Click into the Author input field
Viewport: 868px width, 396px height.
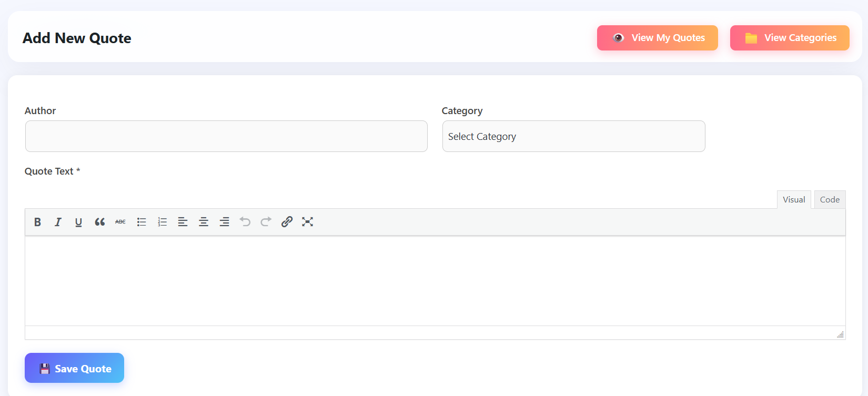[226, 136]
